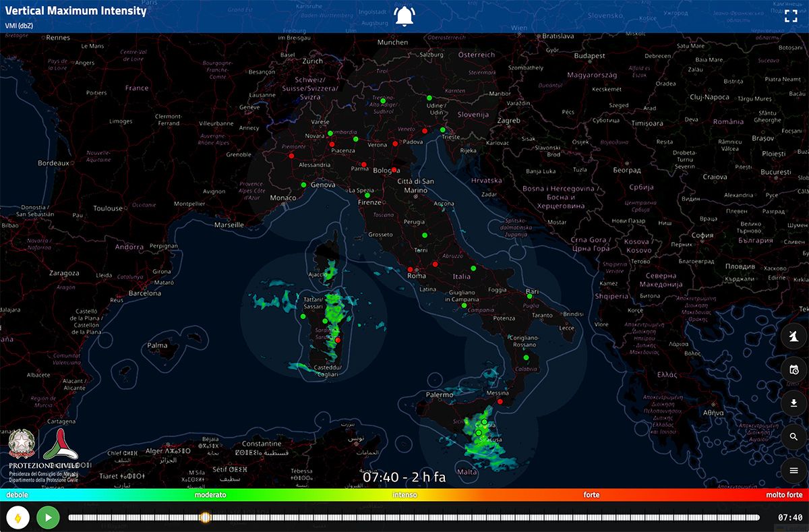809x532 pixels.
Task: Click the green station dot near Bari
Action: pos(530,296)
